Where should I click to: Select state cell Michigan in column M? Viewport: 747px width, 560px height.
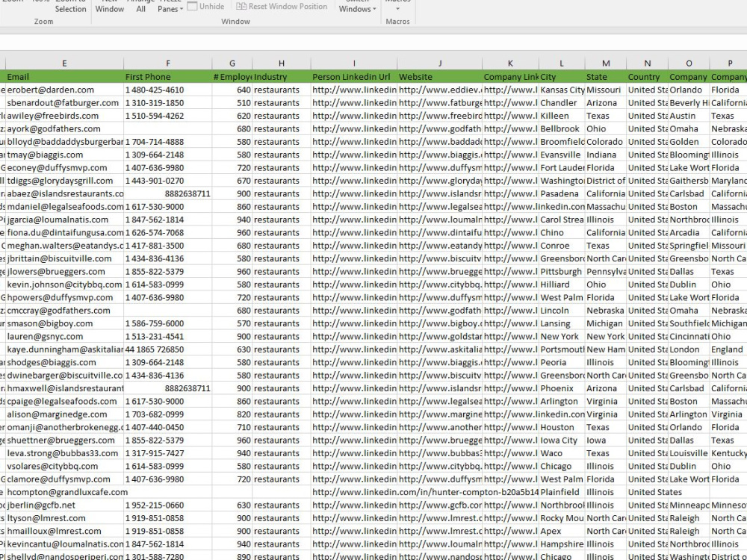point(606,323)
